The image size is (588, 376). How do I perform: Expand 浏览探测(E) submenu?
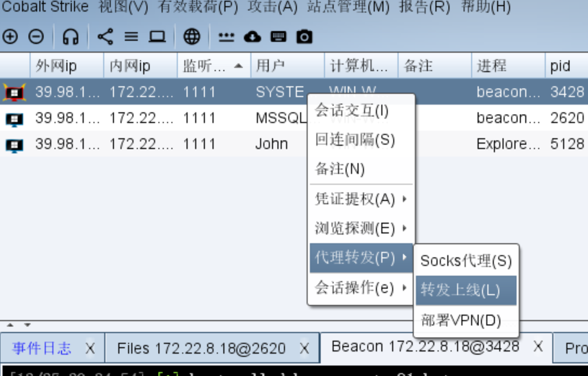point(361,228)
